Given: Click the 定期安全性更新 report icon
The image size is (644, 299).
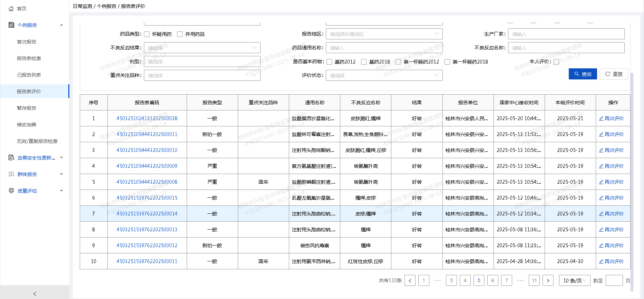Looking at the screenshot, I should click(11, 157).
